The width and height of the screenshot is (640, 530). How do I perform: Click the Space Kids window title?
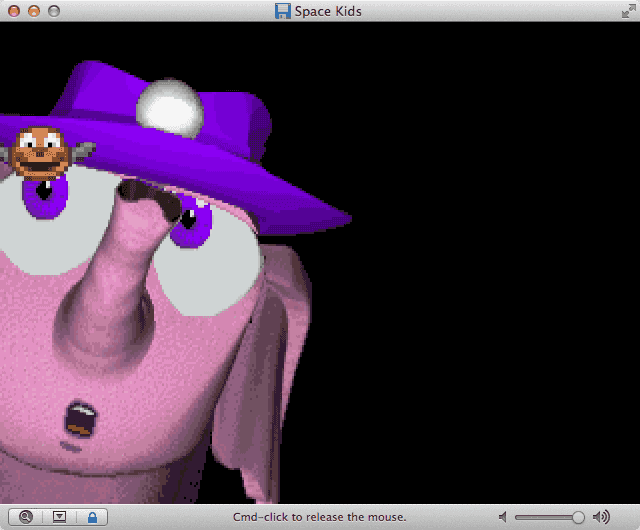click(x=328, y=11)
